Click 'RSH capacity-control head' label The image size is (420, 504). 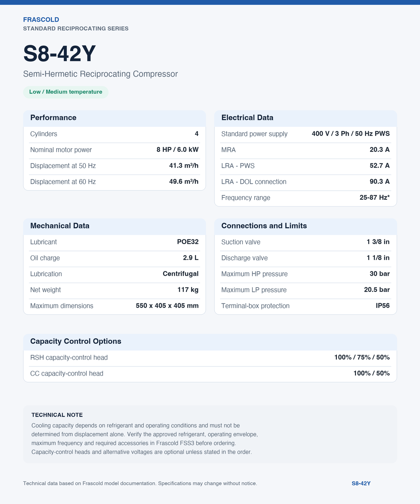[x=69, y=358]
